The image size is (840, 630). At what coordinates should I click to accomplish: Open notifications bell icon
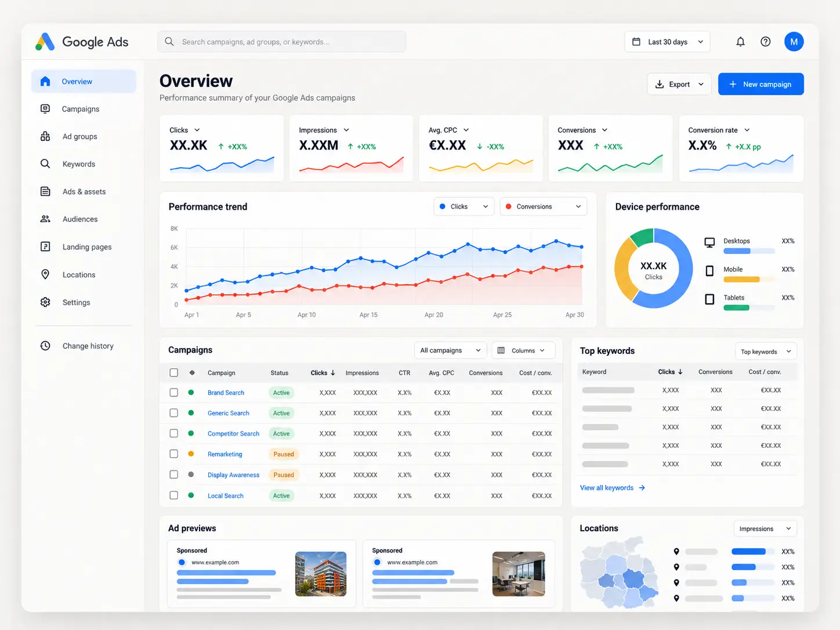[740, 42]
